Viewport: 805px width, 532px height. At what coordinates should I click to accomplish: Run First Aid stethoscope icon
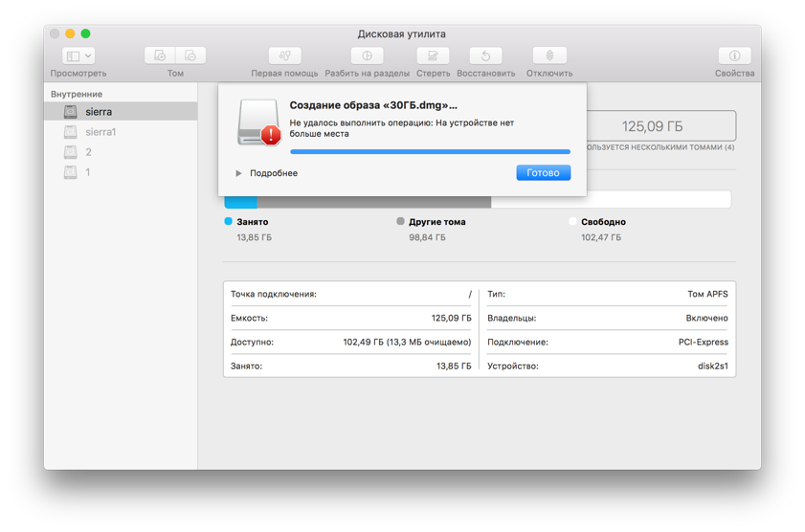coord(285,55)
